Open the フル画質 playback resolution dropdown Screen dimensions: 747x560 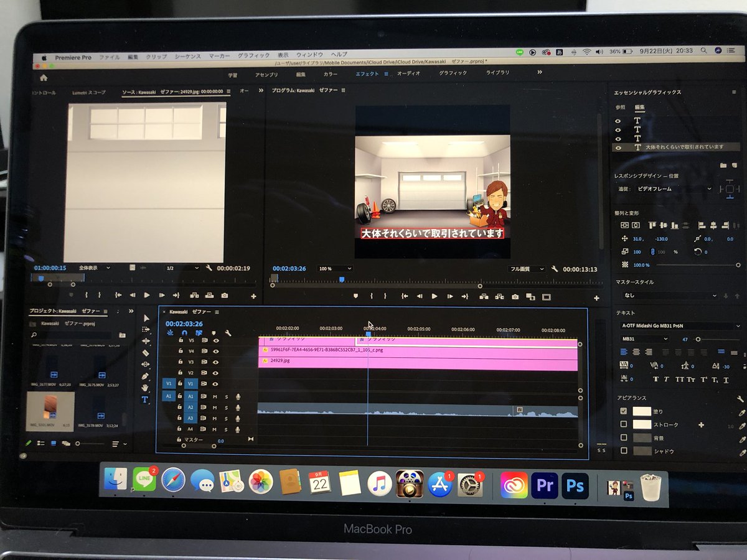(526, 269)
